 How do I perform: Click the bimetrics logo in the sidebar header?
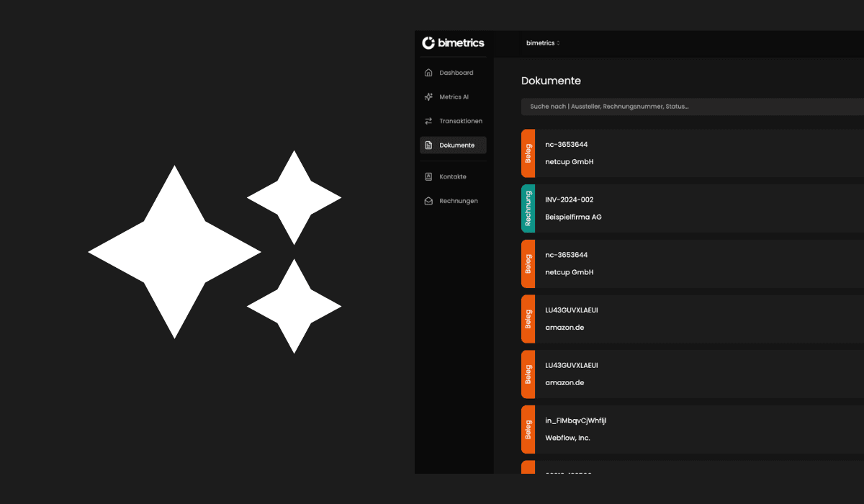pyautogui.click(x=453, y=43)
